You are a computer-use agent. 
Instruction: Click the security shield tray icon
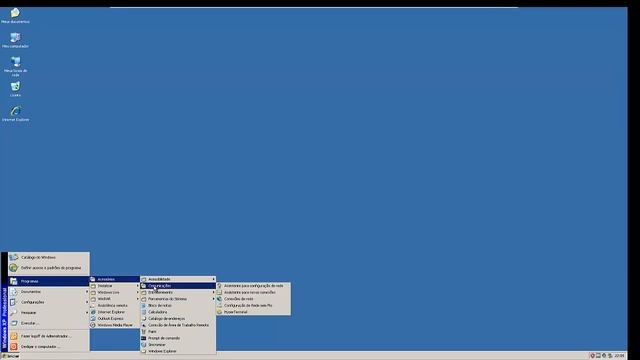tap(592, 356)
